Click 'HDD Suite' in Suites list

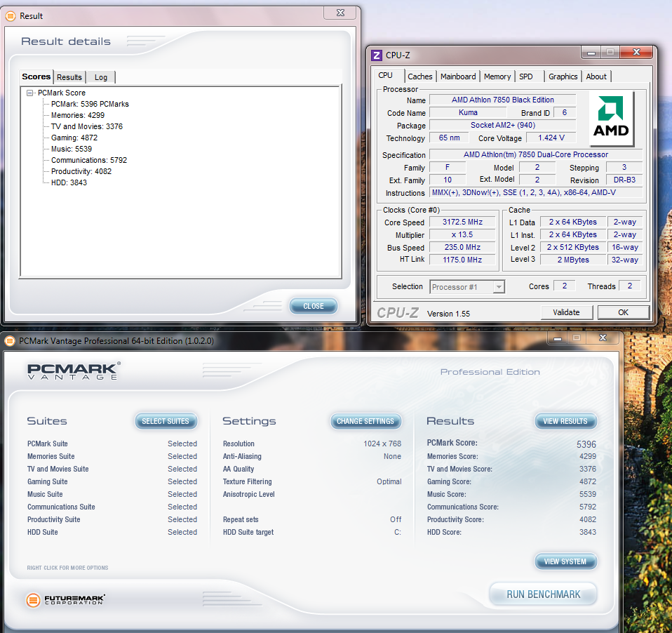pos(42,532)
